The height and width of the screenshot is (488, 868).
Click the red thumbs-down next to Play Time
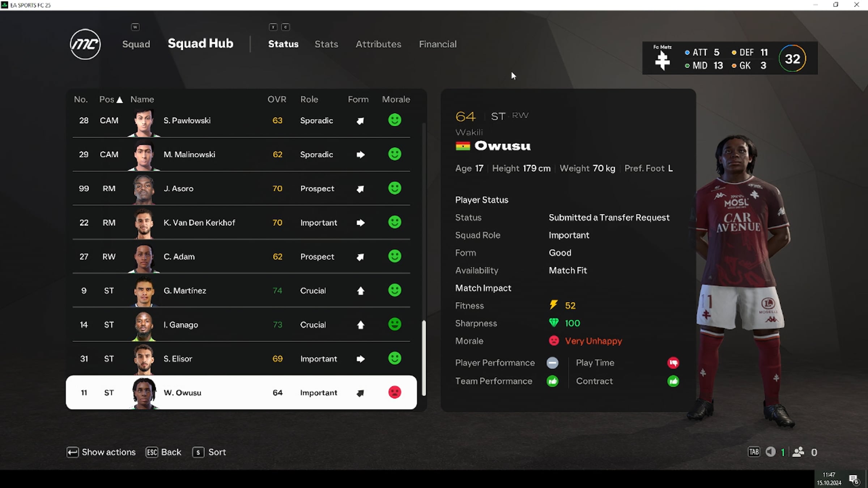(x=673, y=363)
